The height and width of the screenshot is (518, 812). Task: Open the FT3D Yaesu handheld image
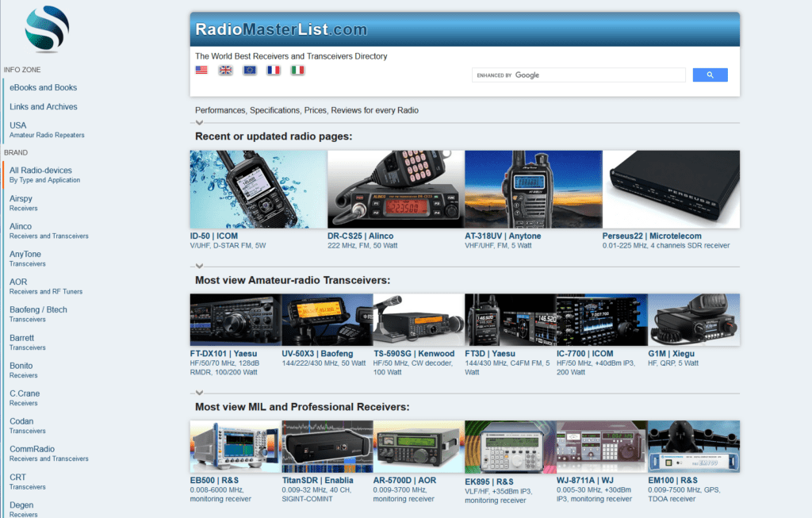click(511, 320)
